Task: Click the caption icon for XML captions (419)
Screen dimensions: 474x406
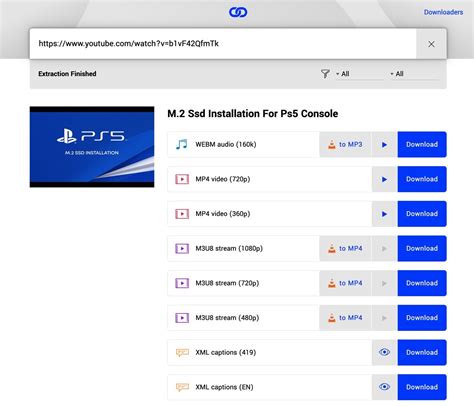Action: 182,353
